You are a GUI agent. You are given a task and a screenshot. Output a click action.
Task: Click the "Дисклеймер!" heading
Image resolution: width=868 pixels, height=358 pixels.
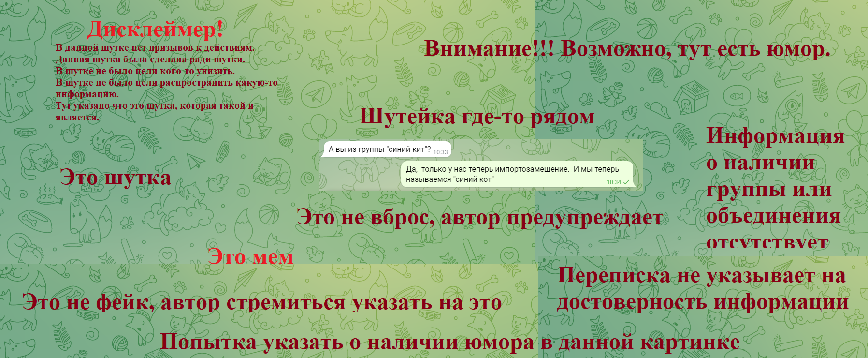[x=155, y=29]
